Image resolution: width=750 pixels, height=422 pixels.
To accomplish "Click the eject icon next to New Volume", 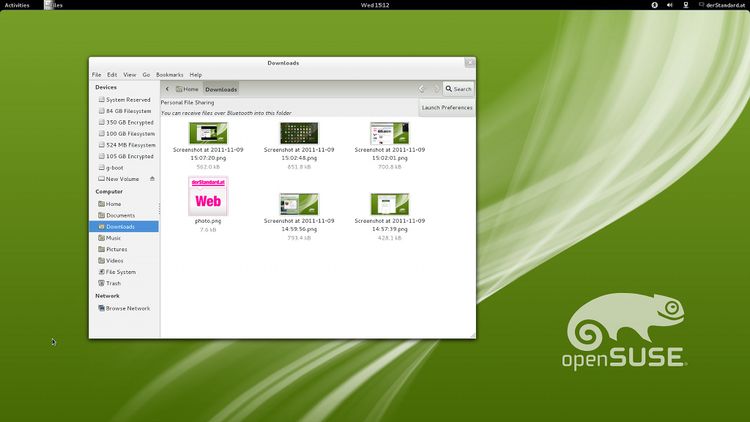I will tap(152, 179).
